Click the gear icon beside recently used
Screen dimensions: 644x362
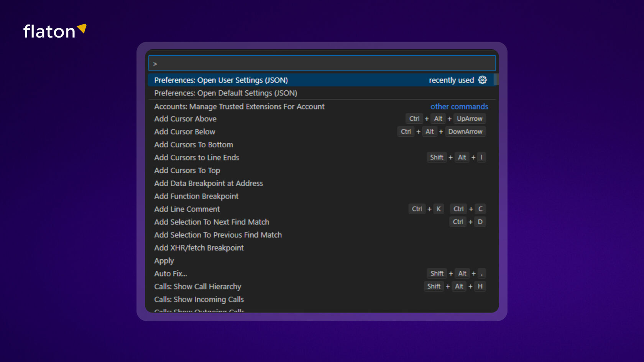click(x=482, y=80)
